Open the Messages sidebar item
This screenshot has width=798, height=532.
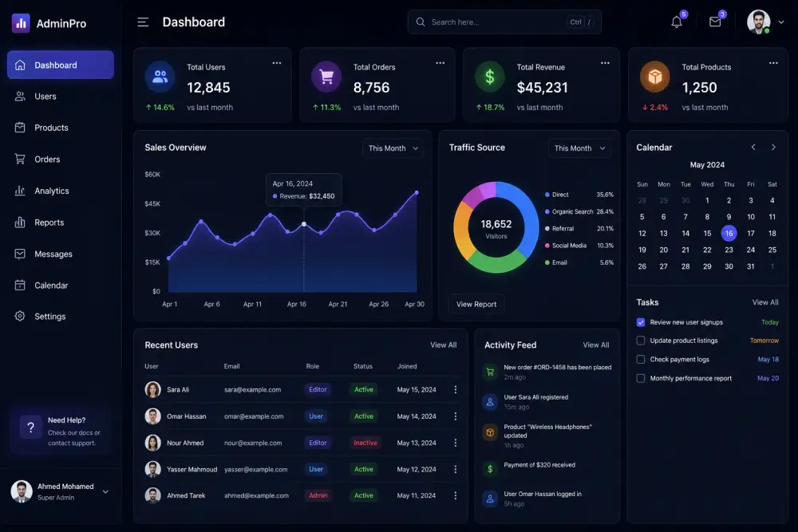click(61, 254)
